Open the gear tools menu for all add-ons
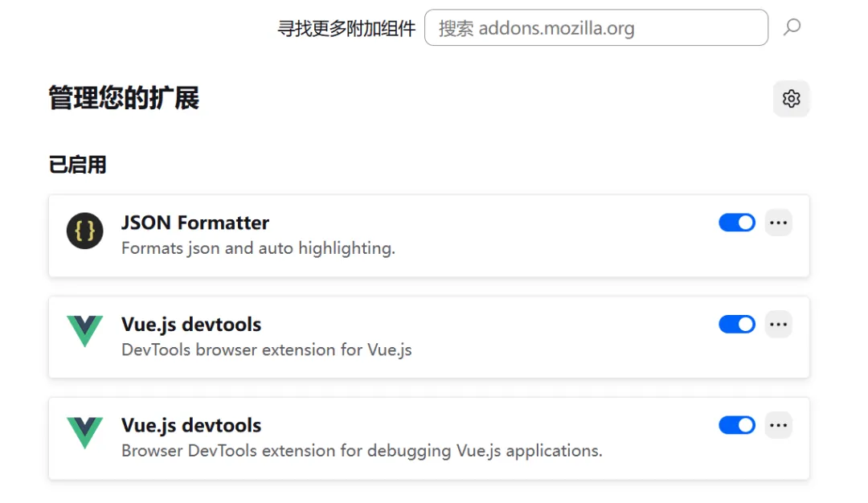 pyautogui.click(x=791, y=99)
